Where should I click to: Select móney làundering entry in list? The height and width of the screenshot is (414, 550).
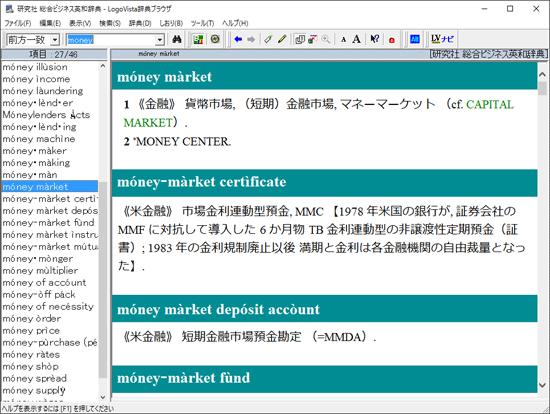[43, 91]
